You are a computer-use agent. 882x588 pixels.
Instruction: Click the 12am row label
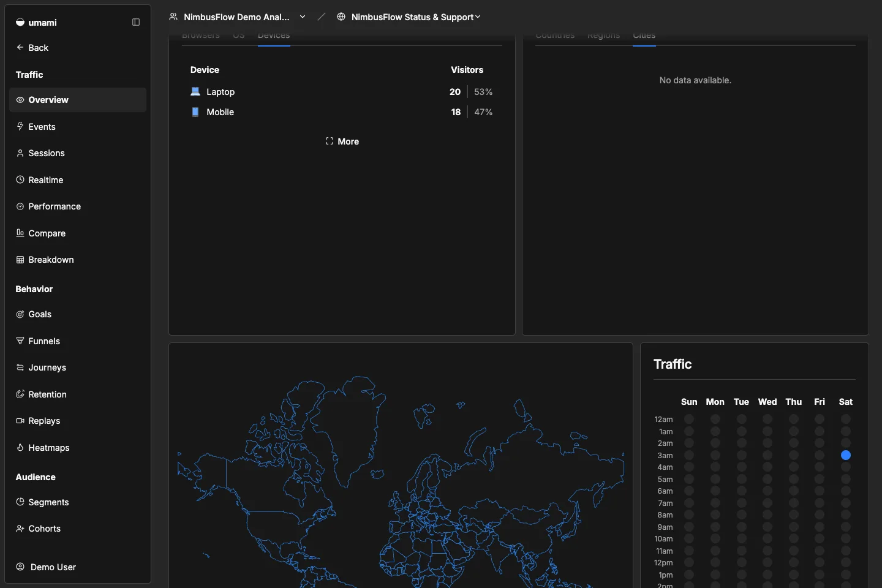pyautogui.click(x=664, y=420)
